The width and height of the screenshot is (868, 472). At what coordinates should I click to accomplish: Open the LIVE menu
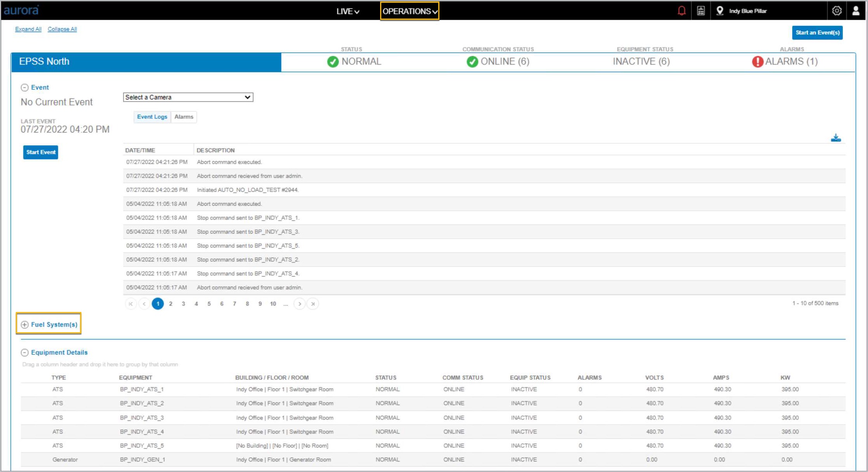pyautogui.click(x=348, y=11)
